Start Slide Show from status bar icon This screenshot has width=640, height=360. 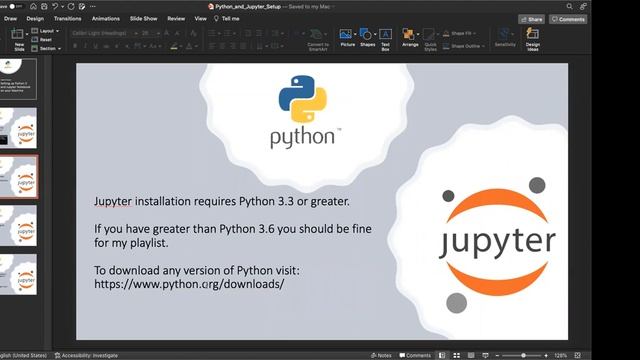(x=485, y=356)
